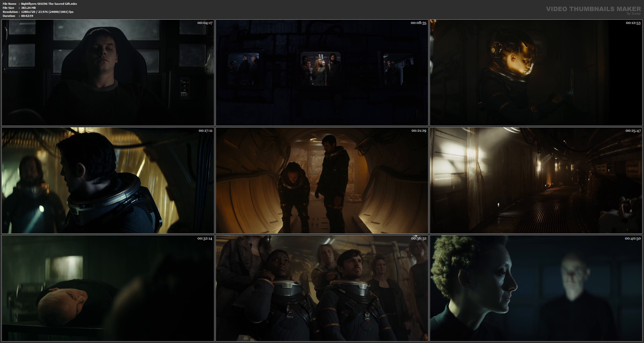Click the 00:12:53 timestamp label
This screenshot has width=644, height=343.
(x=633, y=23)
